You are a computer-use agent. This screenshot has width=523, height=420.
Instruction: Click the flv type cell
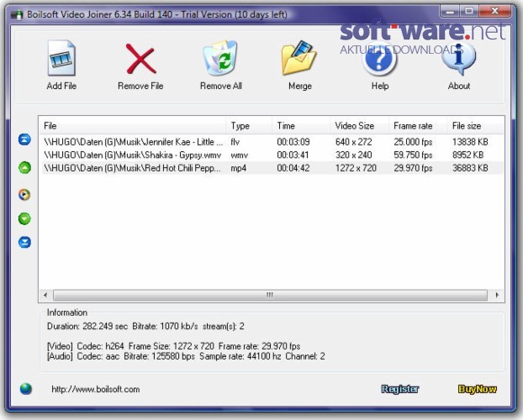tap(235, 142)
